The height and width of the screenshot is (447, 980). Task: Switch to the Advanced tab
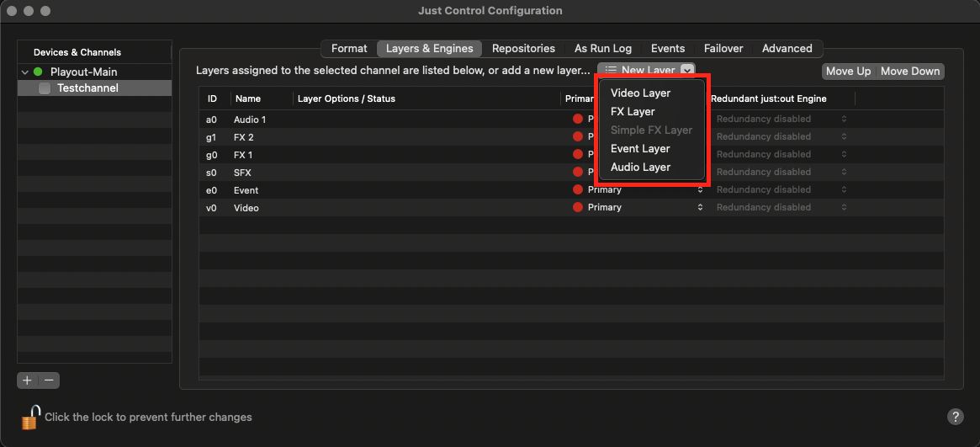pos(787,48)
